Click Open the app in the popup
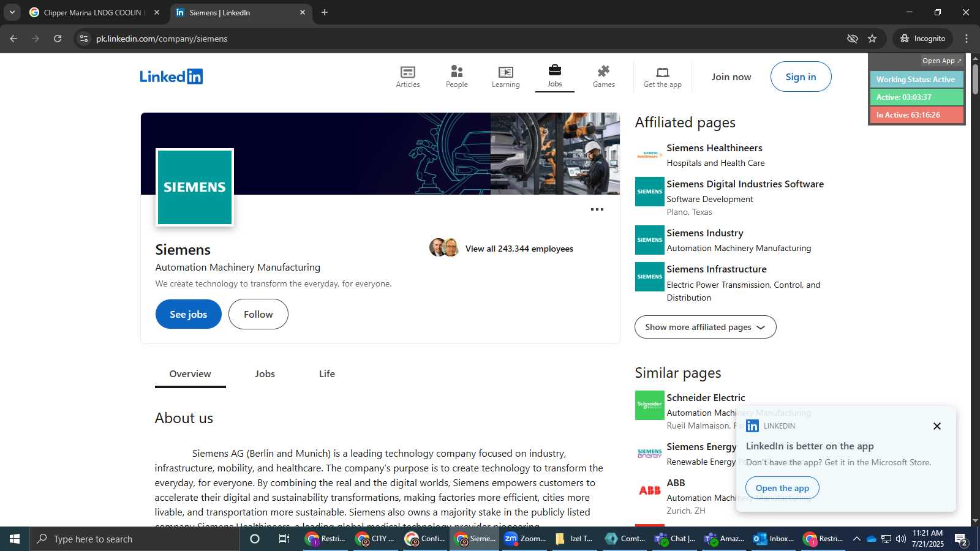The width and height of the screenshot is (980, 551). pyautogui.click(x=782, y=488)
